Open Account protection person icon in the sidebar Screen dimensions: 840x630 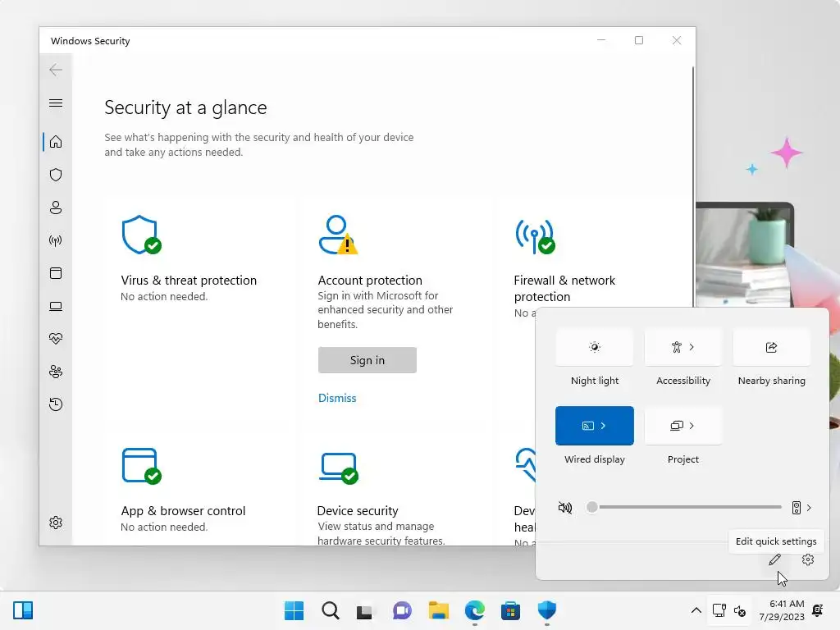click(x=56, y=208)
